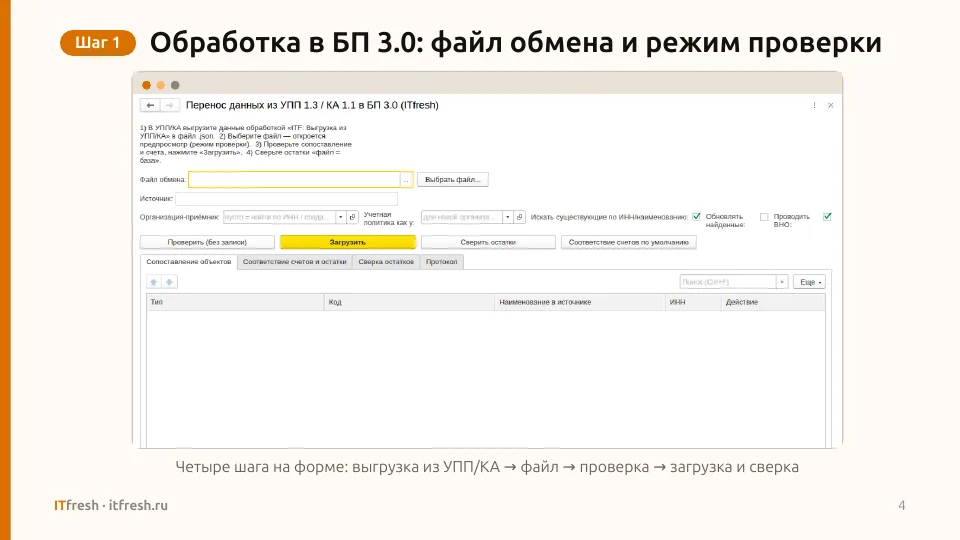Move row down with arrow icon
This screenshot has height=540, width=960.
coord(170,282)
